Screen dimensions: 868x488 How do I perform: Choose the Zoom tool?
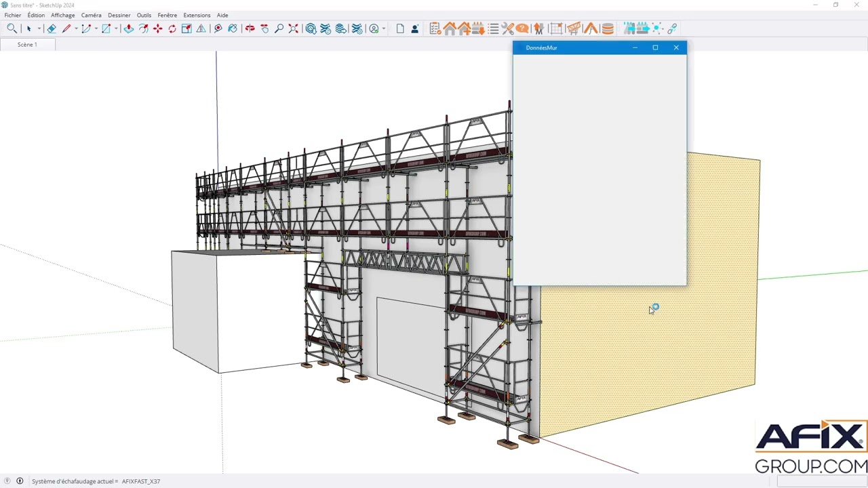click(x=279, y=28)
